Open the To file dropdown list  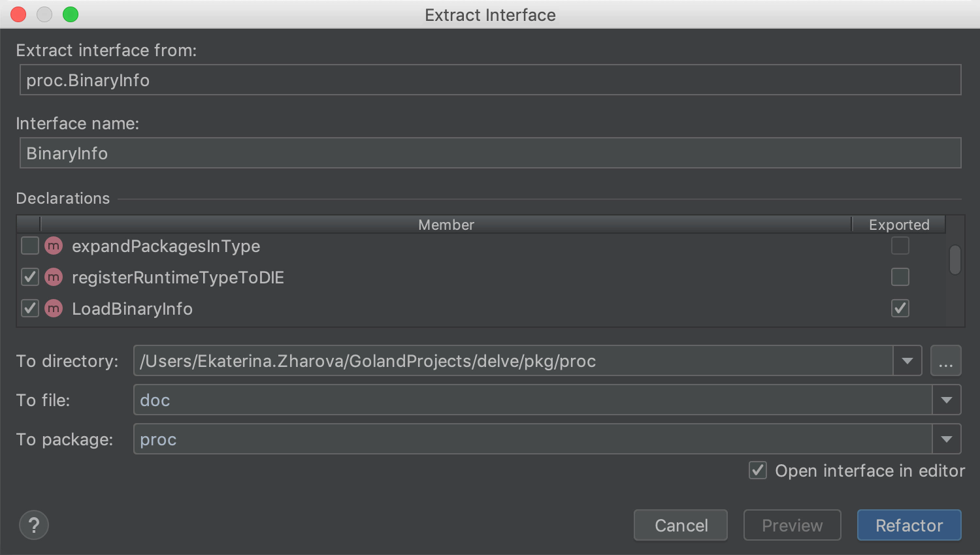coord(947,400)
